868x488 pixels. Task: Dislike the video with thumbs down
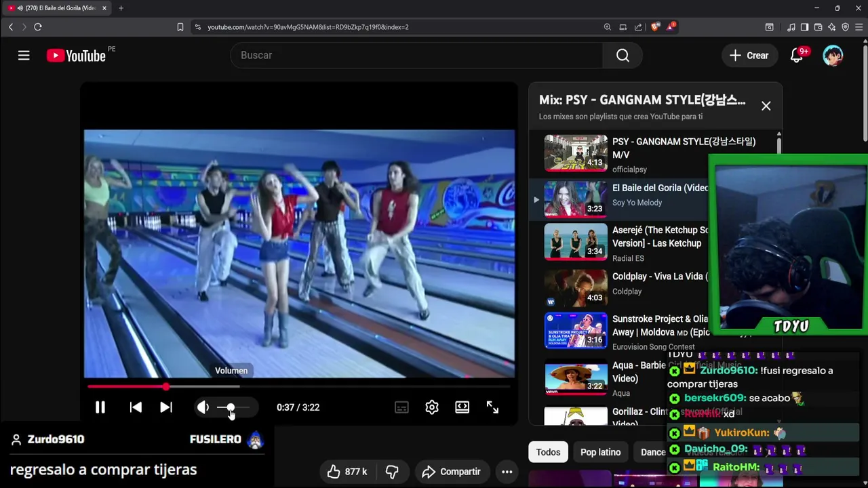coord(392,472)
